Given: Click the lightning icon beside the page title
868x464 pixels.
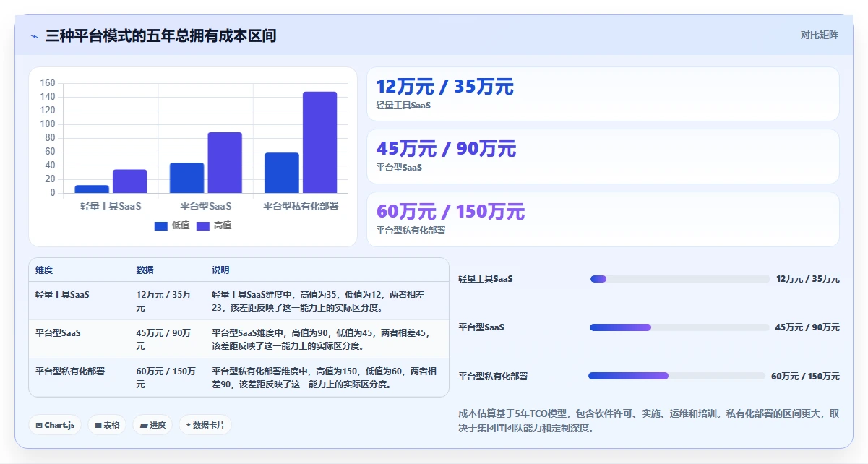Looking at the screenshot, I should click(35, 36).
